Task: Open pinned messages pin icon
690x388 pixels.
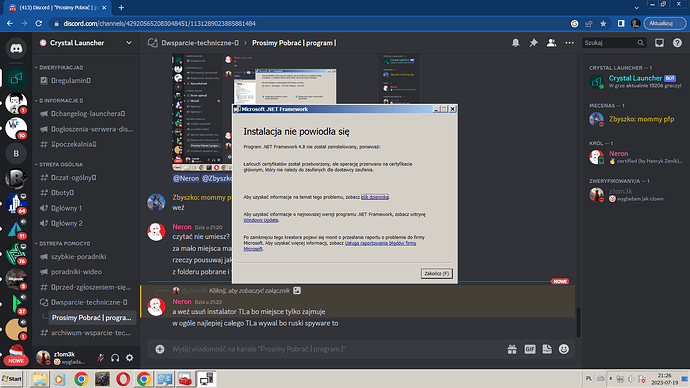Action: point(533,43)
